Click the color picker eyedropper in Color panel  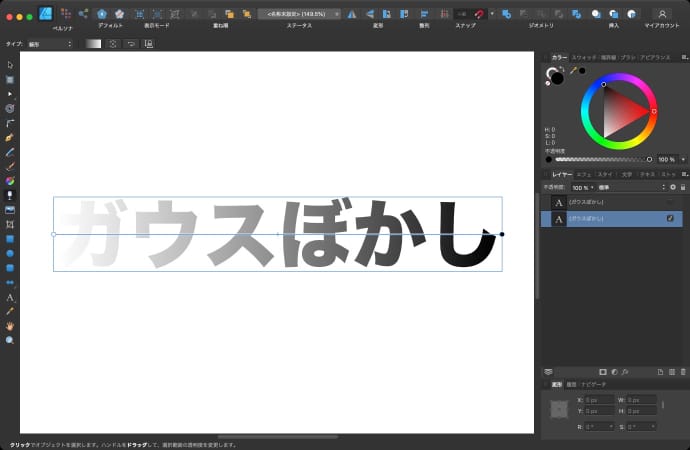tap(573, 71)
